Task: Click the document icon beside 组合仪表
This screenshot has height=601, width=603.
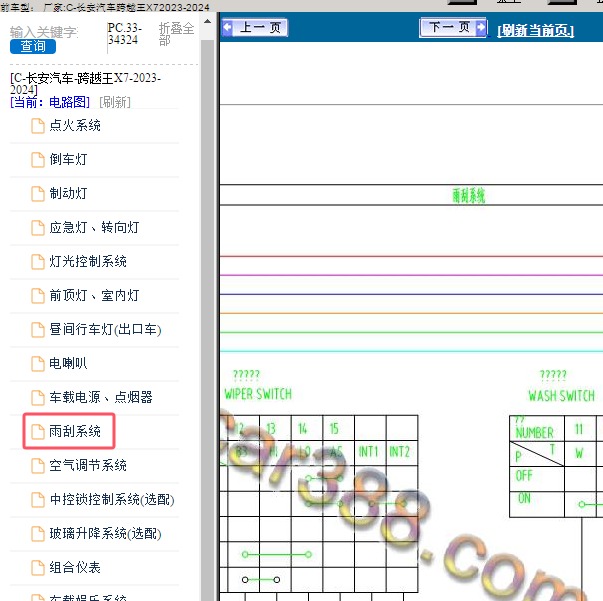Action: 38,568
